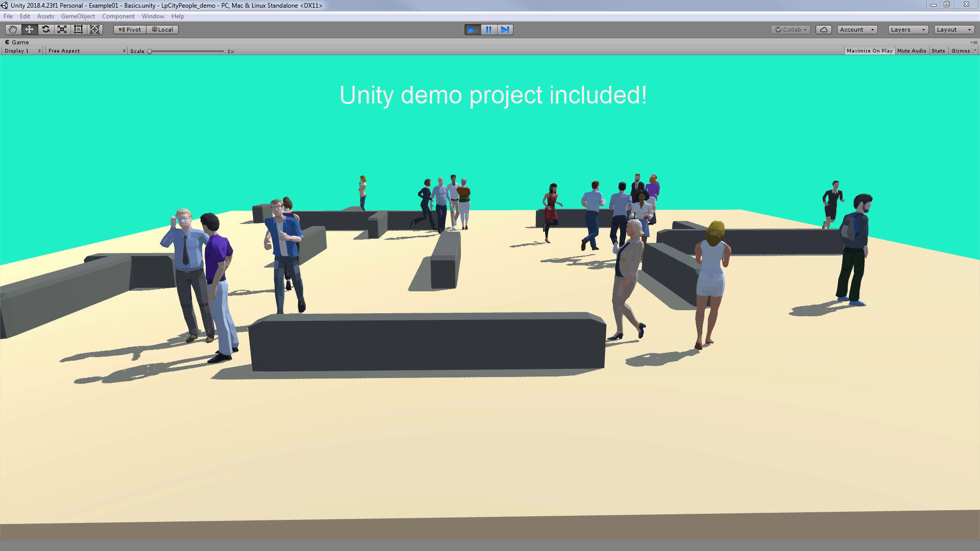
Task: Toggle Mute Audio
Action: [x=912, y=51]
